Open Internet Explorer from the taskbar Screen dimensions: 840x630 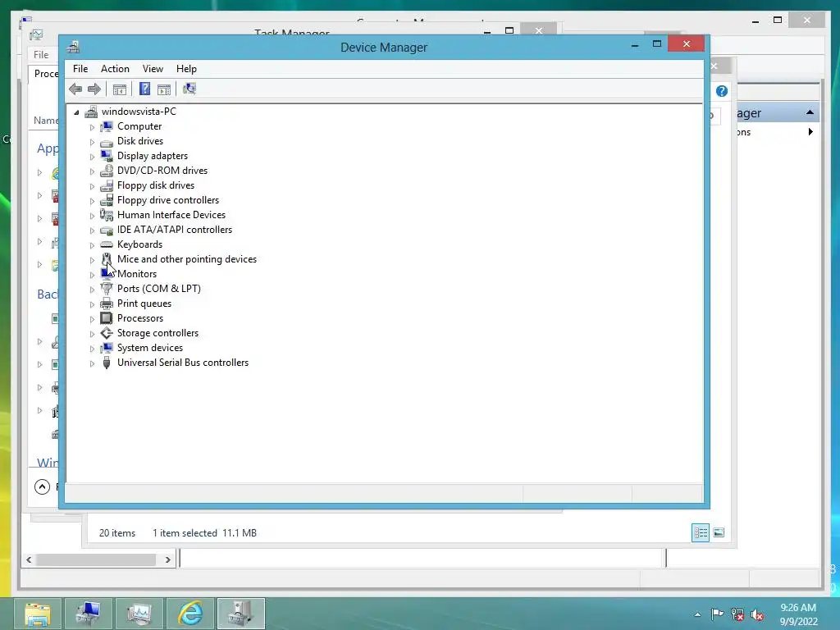(x=190, y=614)
